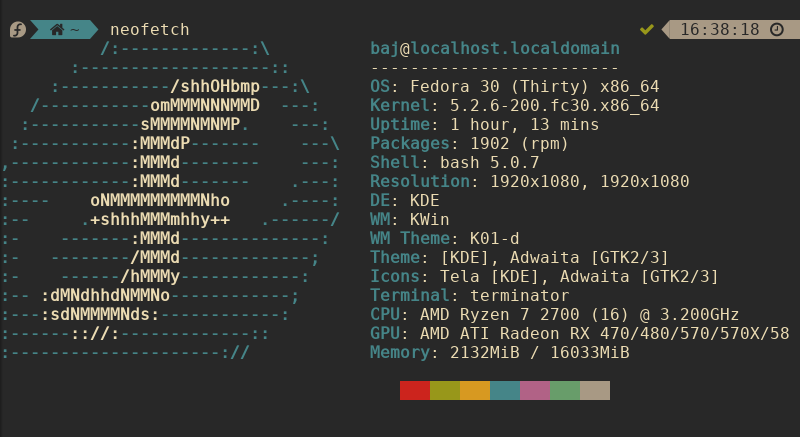This screenshot has width=800, height=437.
Task: Click the typed command 'neofetch'
Action: (x=149, y=30)
